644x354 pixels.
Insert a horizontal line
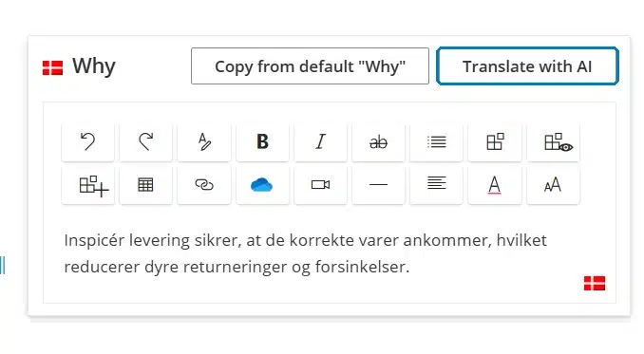pyautogui.click(x=378, y=185)
